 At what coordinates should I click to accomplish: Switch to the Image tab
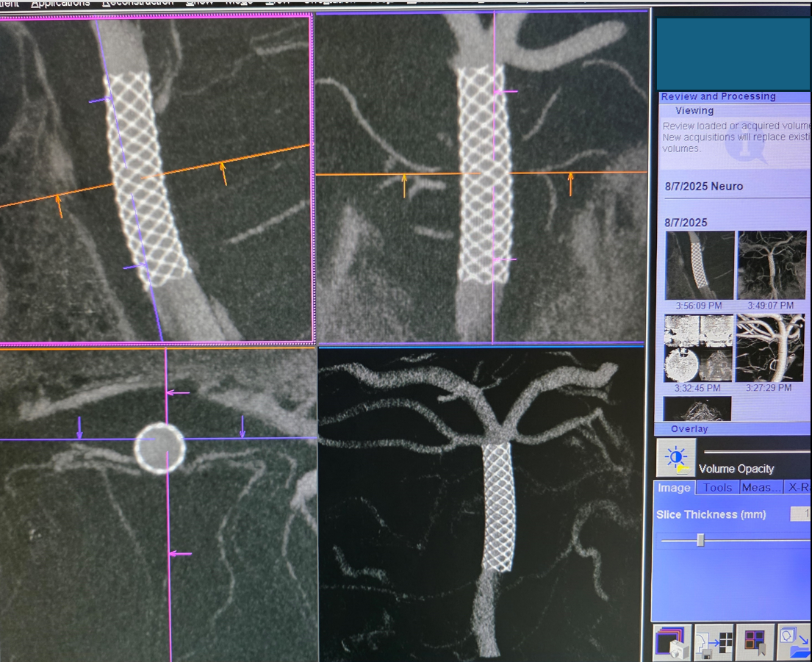coord(674,488)
